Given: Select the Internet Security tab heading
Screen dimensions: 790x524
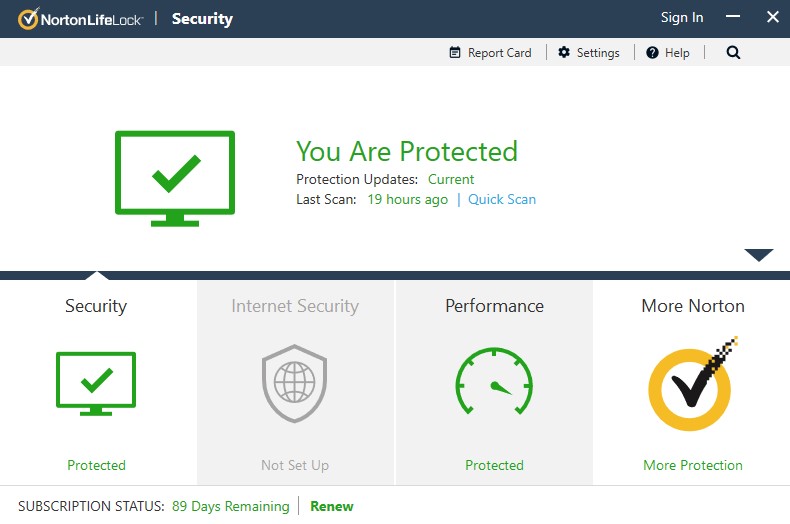Looking at the screenshot, I should pos(295,306).
